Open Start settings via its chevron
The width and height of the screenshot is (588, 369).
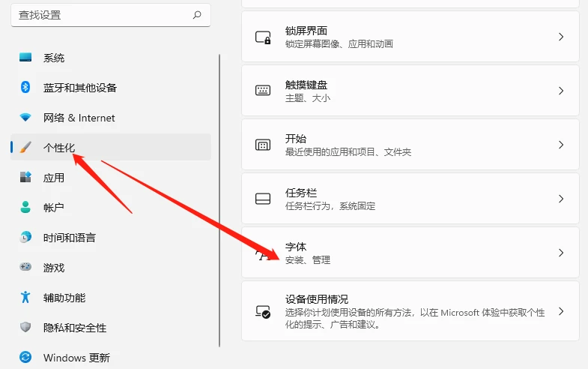coord(561,145)
